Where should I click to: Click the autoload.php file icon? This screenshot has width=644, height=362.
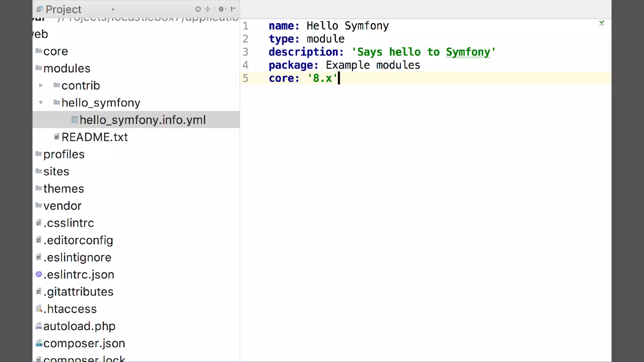click(39, 326)
